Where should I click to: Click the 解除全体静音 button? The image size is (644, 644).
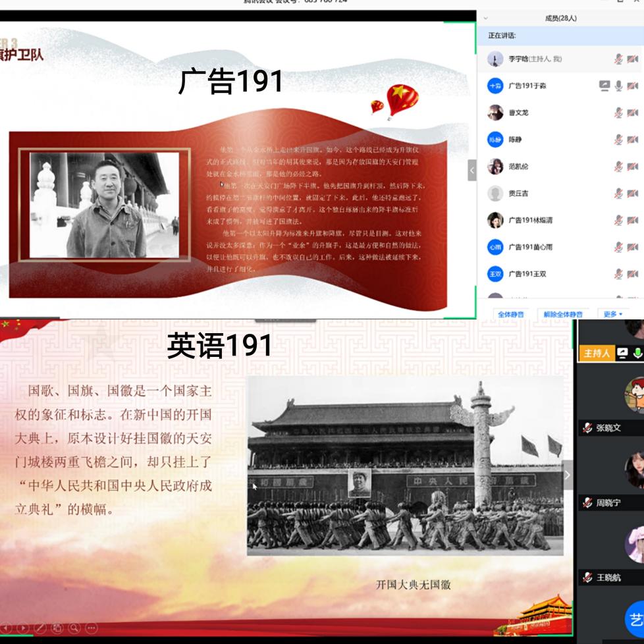pyautogui.click(x=562, y=314)
